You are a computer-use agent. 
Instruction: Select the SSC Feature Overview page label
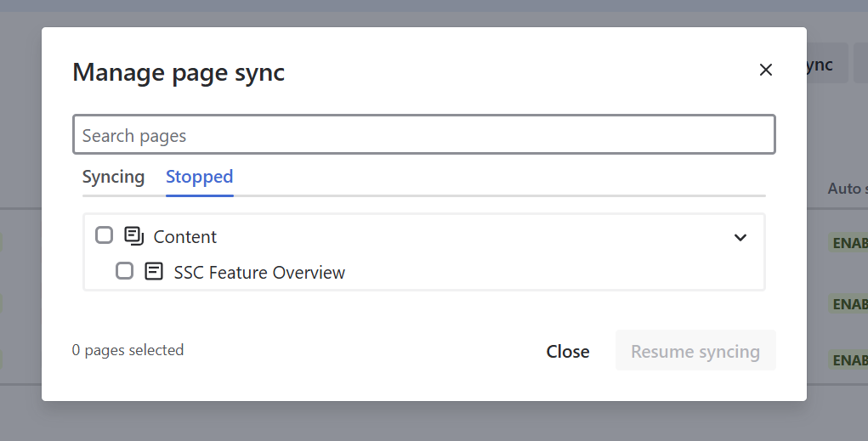click(259, 272)
